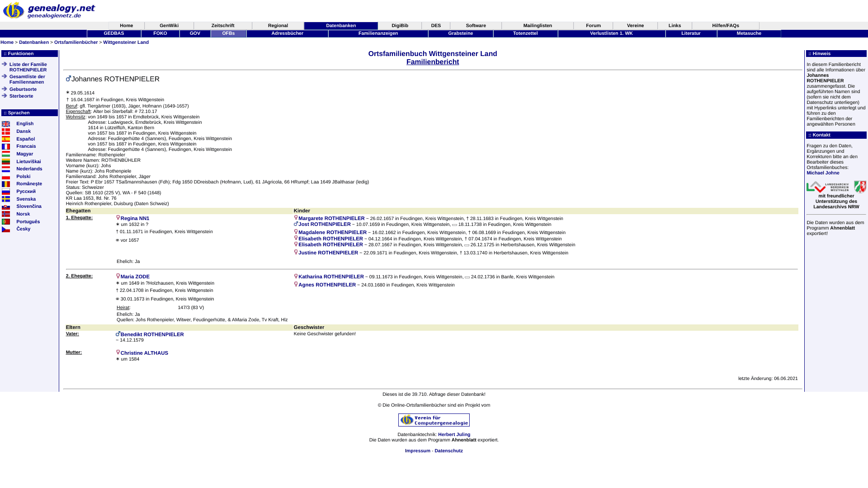Open the Mailinglisten menu item
The width and height of the screenshot is (868, 488).
click(x=538, y=26)
